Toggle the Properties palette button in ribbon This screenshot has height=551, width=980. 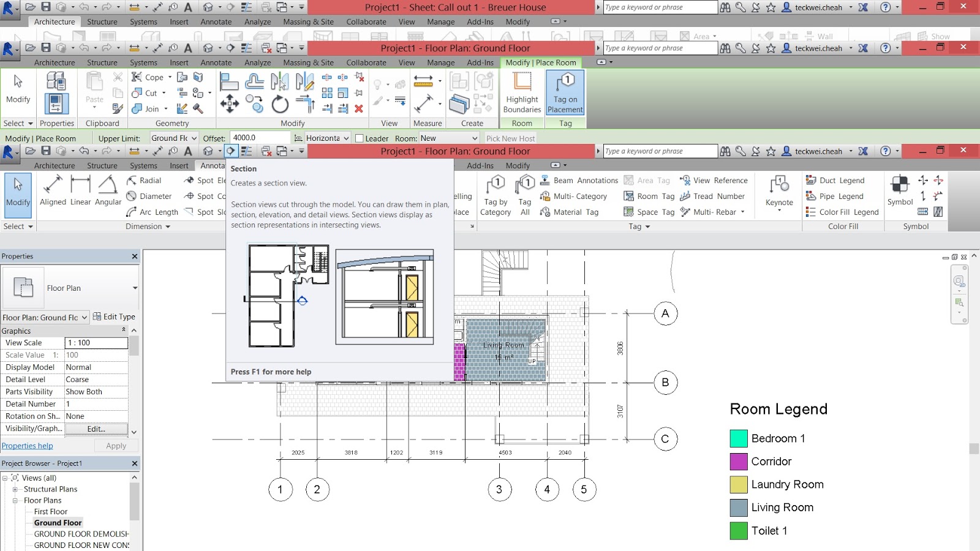point(56,103)
